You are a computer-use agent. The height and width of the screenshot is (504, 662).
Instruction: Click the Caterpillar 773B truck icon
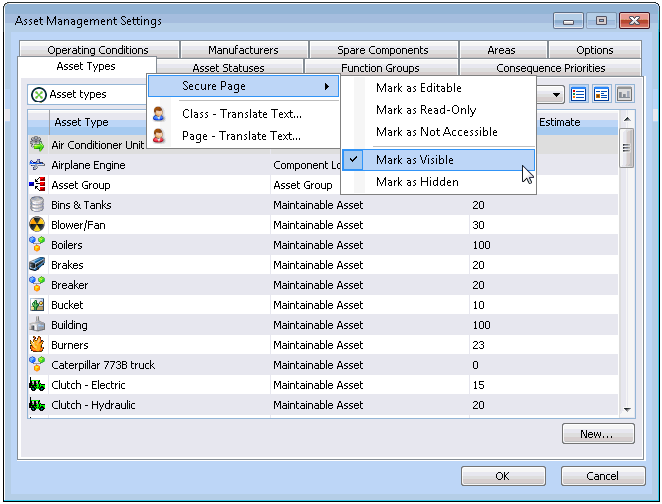[37, 364]
